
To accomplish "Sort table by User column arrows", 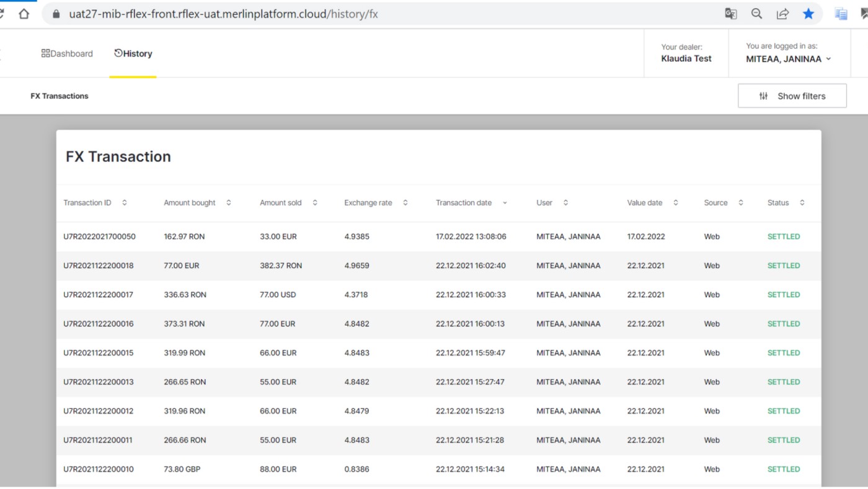I will point(565,203).
